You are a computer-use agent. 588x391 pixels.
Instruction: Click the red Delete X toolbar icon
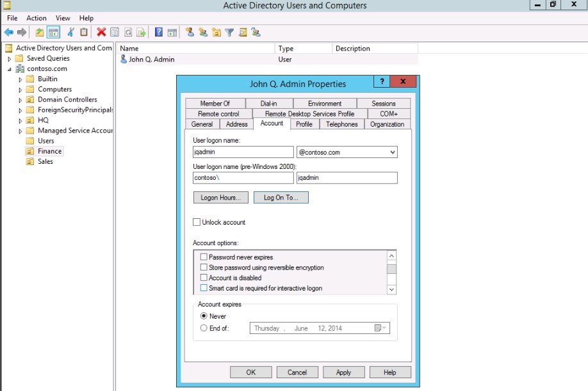click(x=101, y=33)
